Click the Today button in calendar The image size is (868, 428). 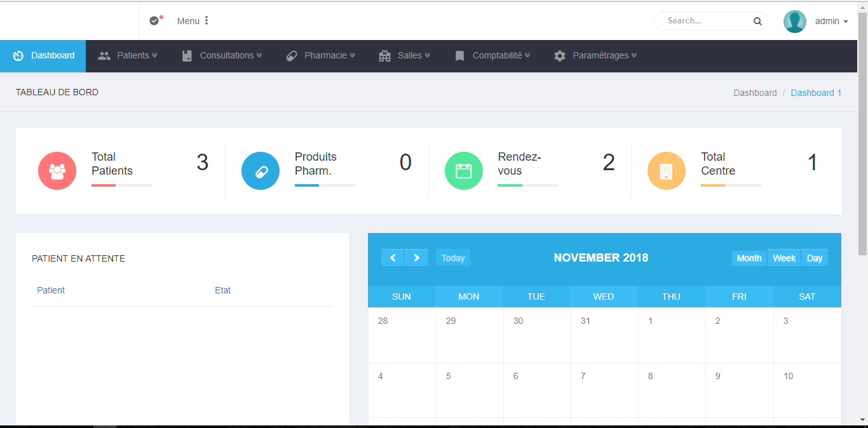click(x=453, y=258)
